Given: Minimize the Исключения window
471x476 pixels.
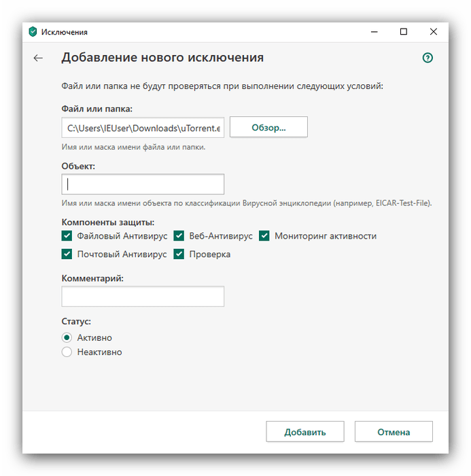Looking at the screenshot, I should point(374,31).
